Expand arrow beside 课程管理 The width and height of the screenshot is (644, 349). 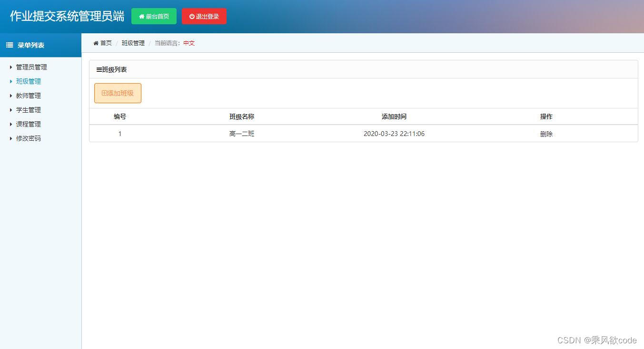click(11, 124)
